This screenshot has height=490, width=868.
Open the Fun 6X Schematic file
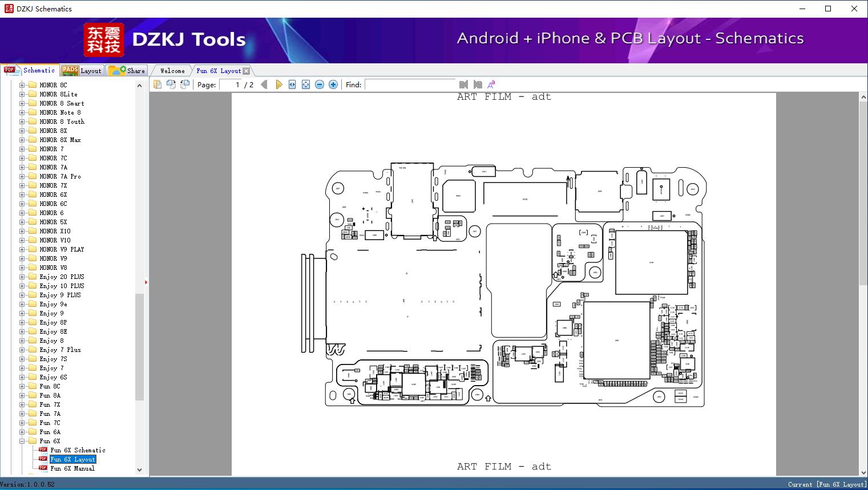pos(78,450)
